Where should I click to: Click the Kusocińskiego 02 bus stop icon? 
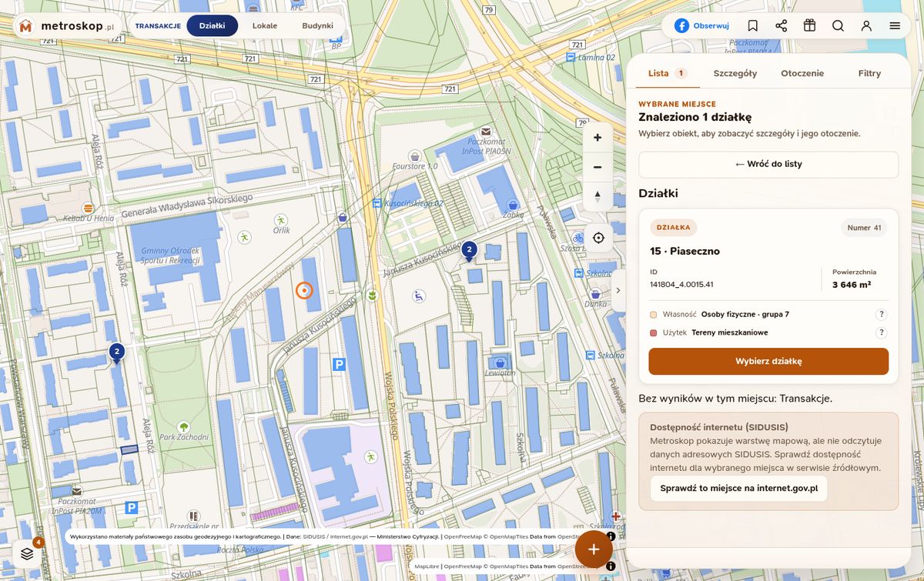pos(377,203)
